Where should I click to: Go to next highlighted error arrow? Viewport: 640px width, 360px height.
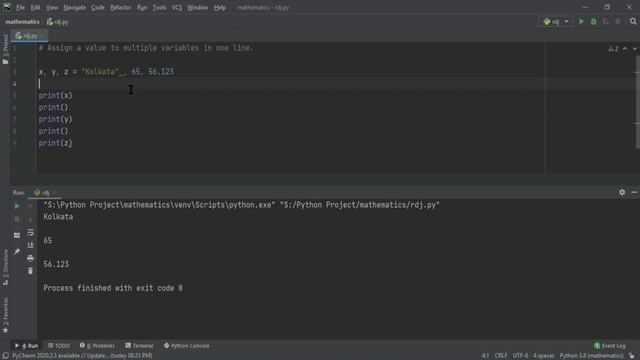635,49
